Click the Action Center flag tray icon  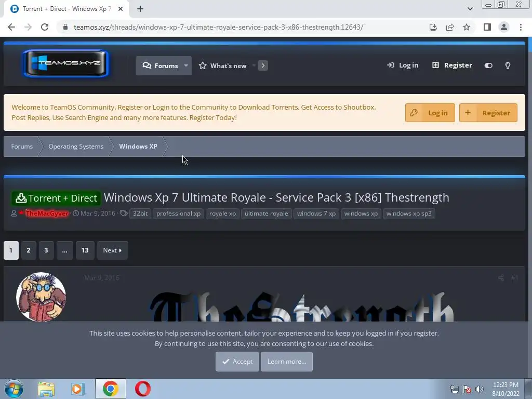coord(467,389)
